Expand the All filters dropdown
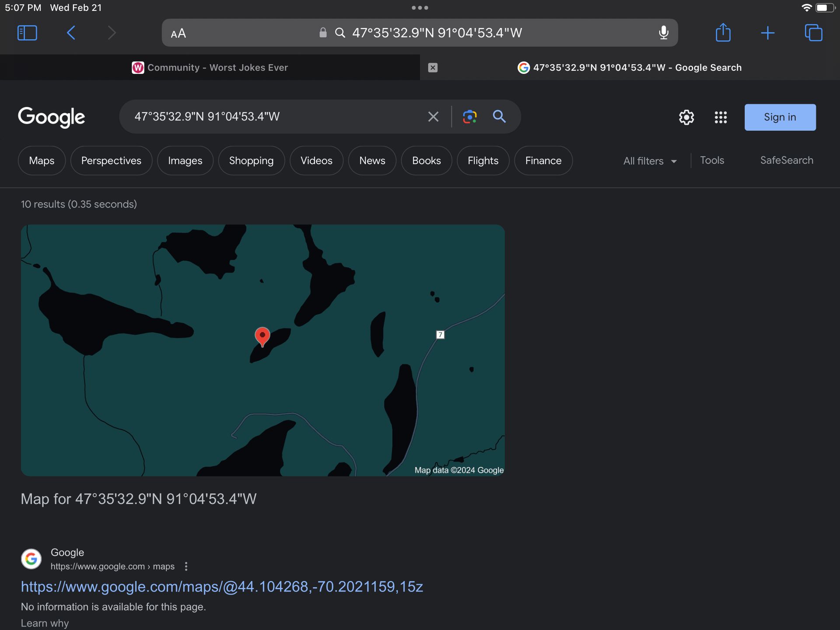 coord(650,161)
